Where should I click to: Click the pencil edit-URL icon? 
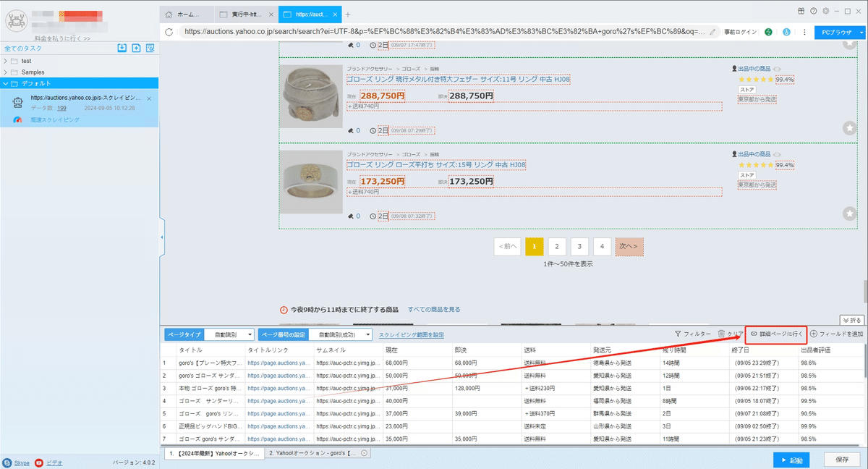(713, 32)
